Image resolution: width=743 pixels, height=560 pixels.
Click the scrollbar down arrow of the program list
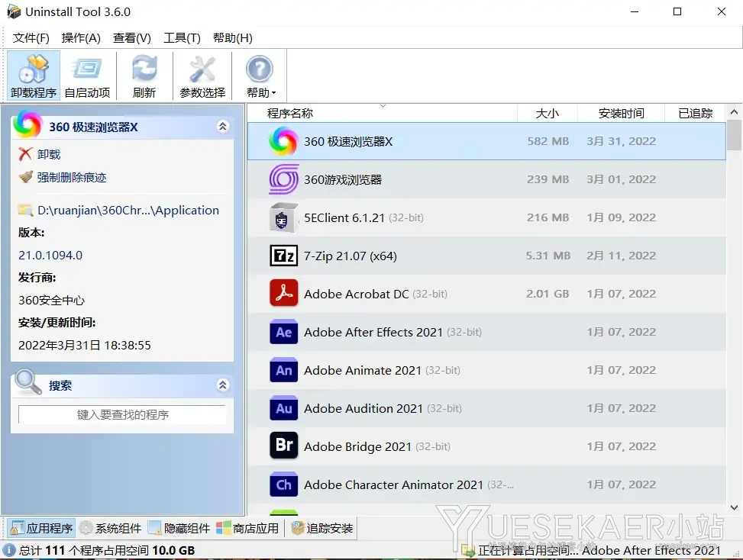click(x=734, y=507)
